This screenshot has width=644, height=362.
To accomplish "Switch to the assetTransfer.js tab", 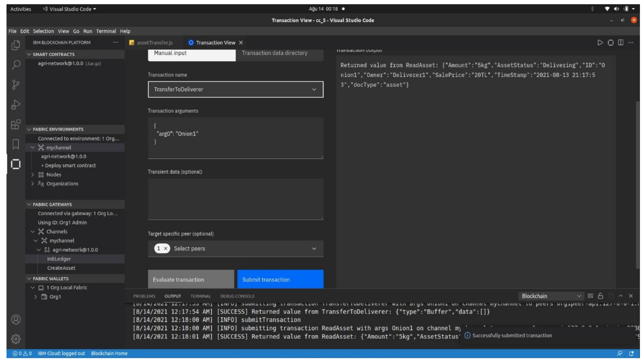I will coord(154,43).
